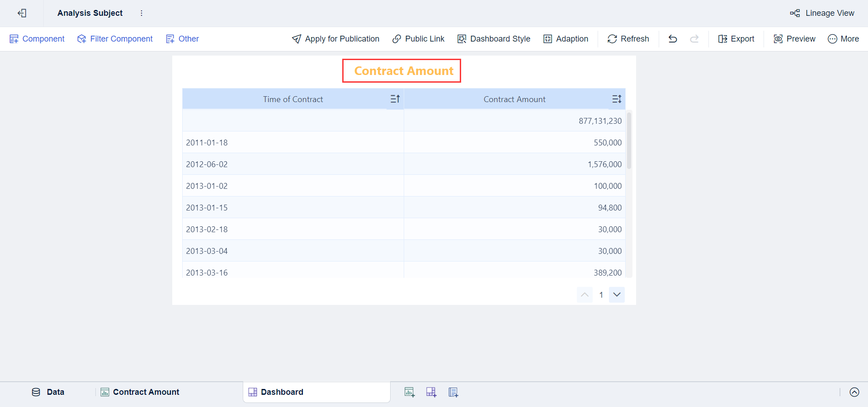Click the Undo icon
The width and height of the screenshot is (868, 407).
672,39
